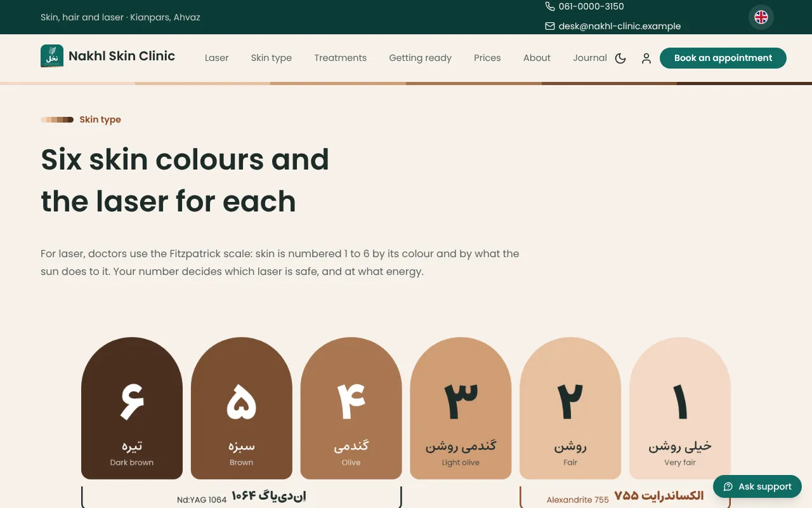The height and width of the screenshot is (508, 812).
Task: Click the small Skin type section label
Action: click(100, 119)
